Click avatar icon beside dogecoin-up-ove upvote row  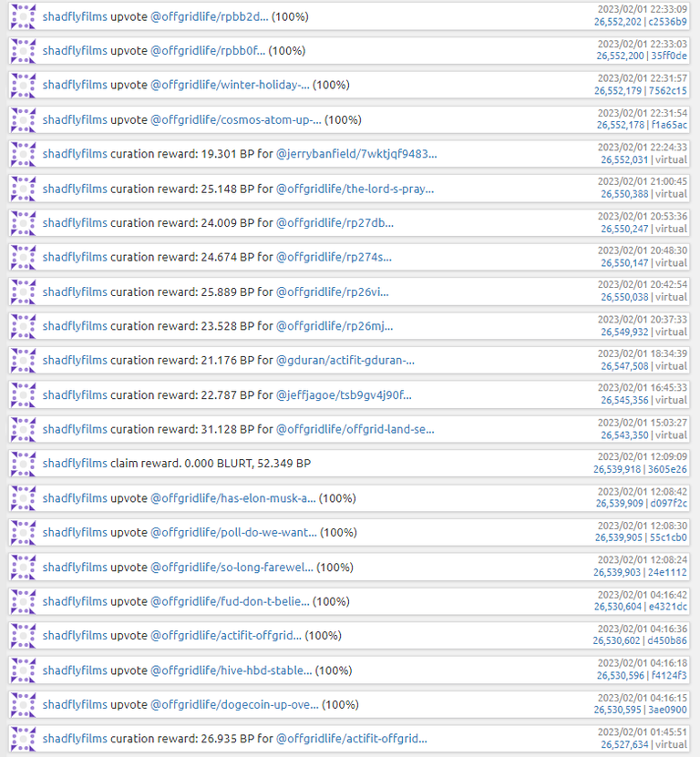point(23,704)
